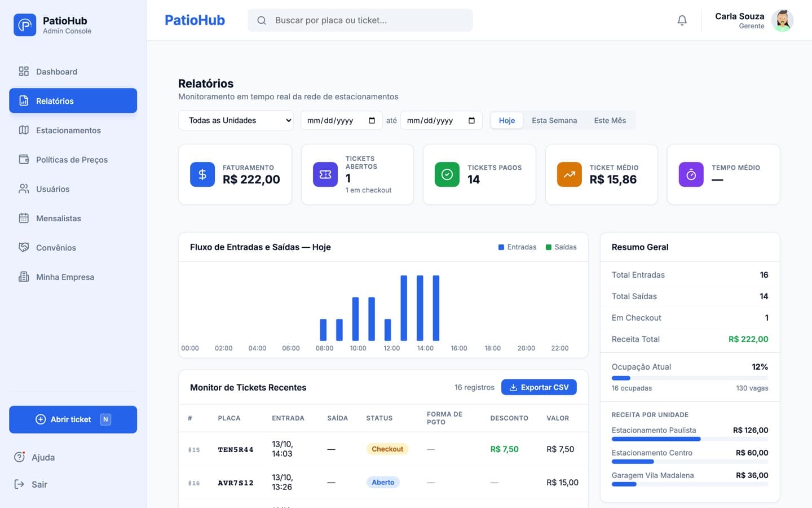Click the Sair logout icon

pos(19,484)
